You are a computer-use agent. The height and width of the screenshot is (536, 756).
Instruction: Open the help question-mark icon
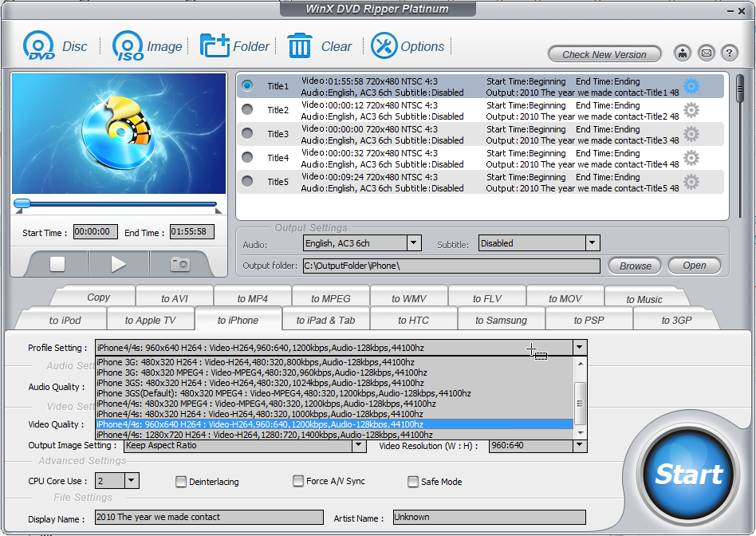pyautogui.click(x=730, y=53)
